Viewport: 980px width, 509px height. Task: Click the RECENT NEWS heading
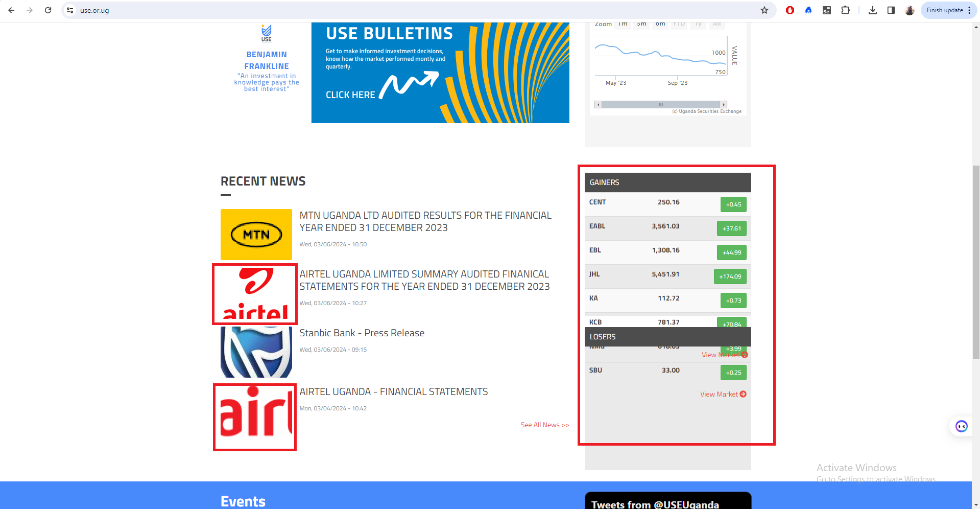pyautogui.click(x=263, y=181)
